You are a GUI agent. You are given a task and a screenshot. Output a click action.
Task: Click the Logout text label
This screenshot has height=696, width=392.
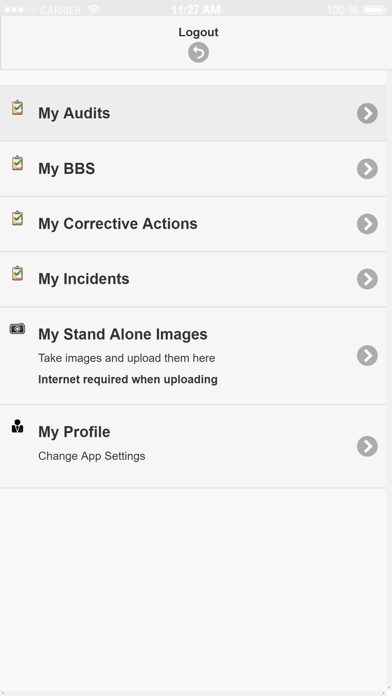coord(198,32)
